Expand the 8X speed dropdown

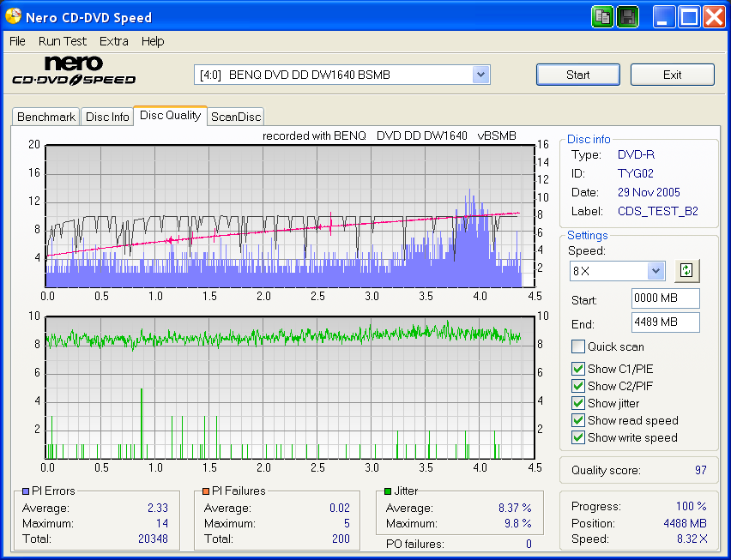655,271
